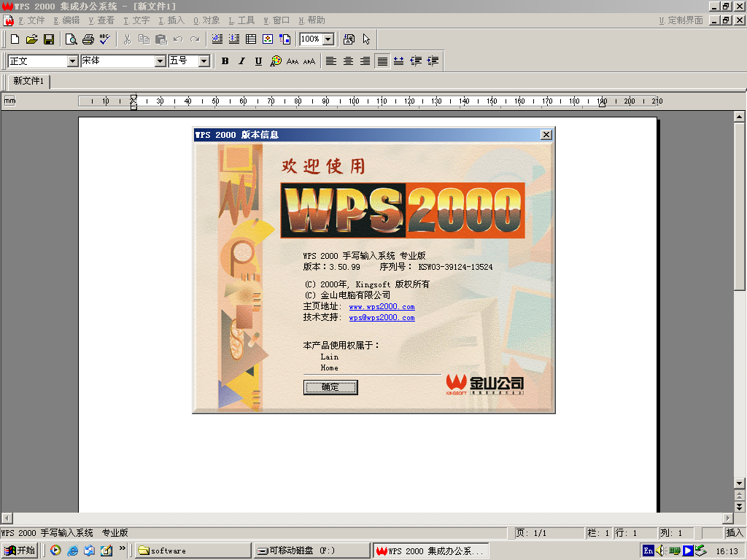Open the 工具 menu
This screenshot has height=560, width=747.
241,20
